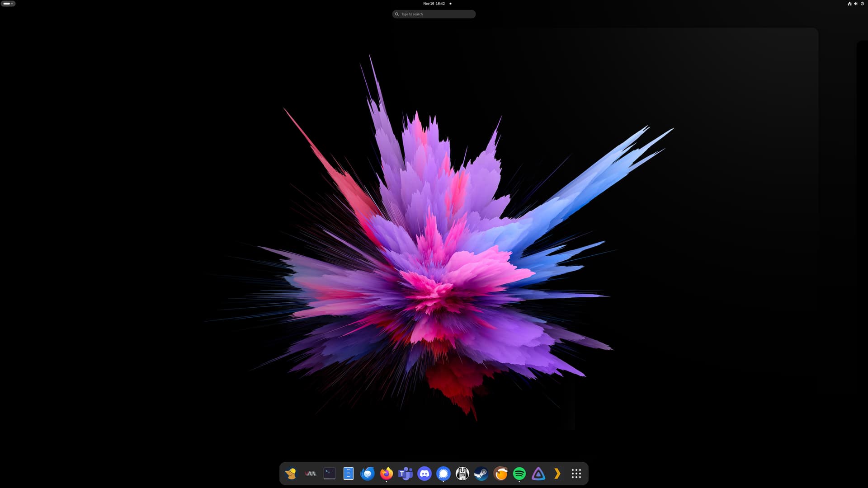
Task: Open Spotify music player
Action: click(519, 474)
